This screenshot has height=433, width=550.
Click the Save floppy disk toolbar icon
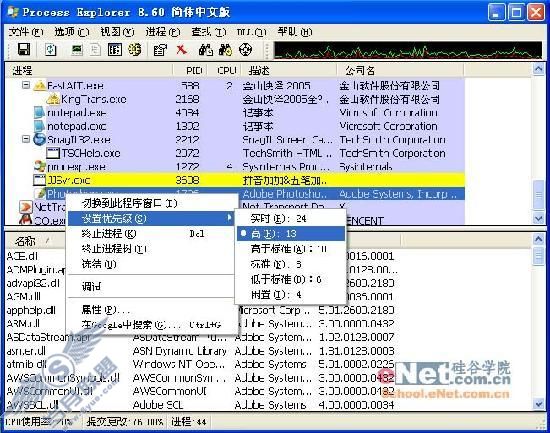click(x=24, y=49)
